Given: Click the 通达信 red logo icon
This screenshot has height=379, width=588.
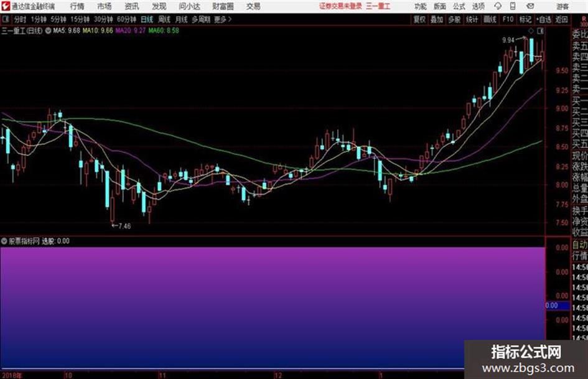Looking at the screenshot, I should 6,6.
